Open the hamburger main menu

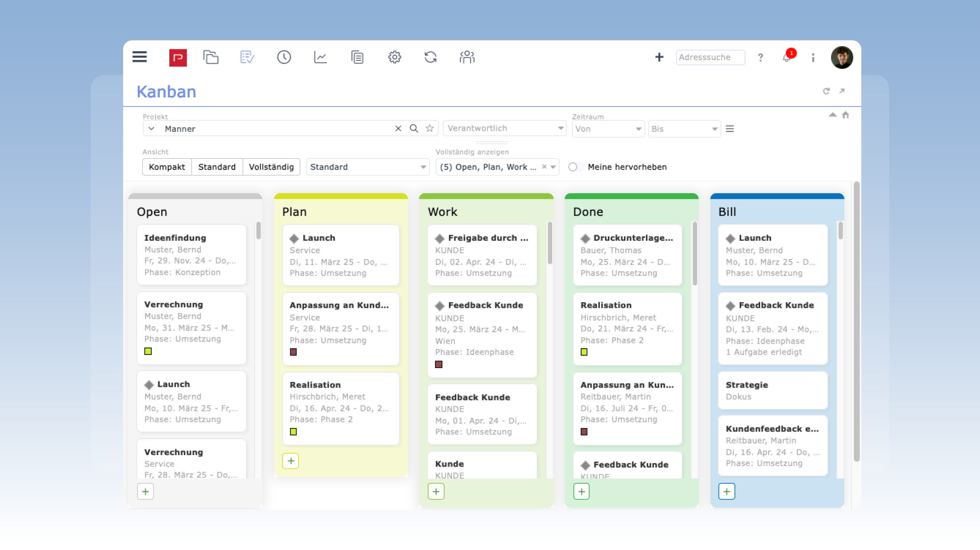coord(140,57)
